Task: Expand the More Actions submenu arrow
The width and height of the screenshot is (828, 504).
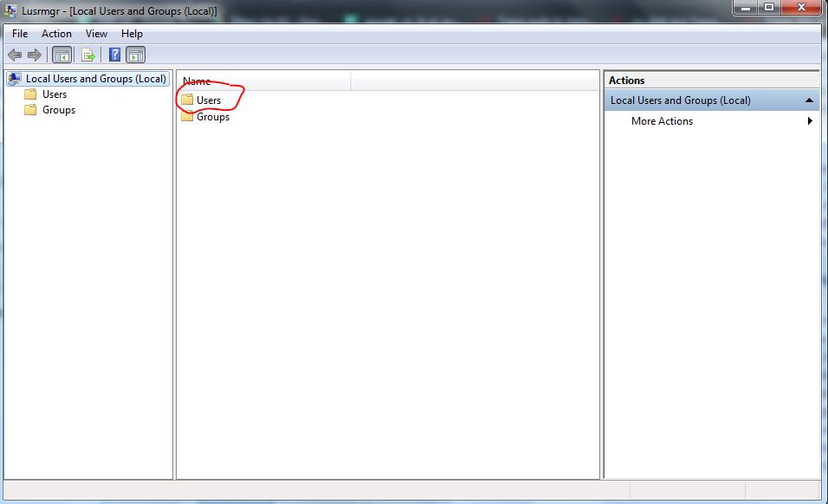Action: coord(810,121)
